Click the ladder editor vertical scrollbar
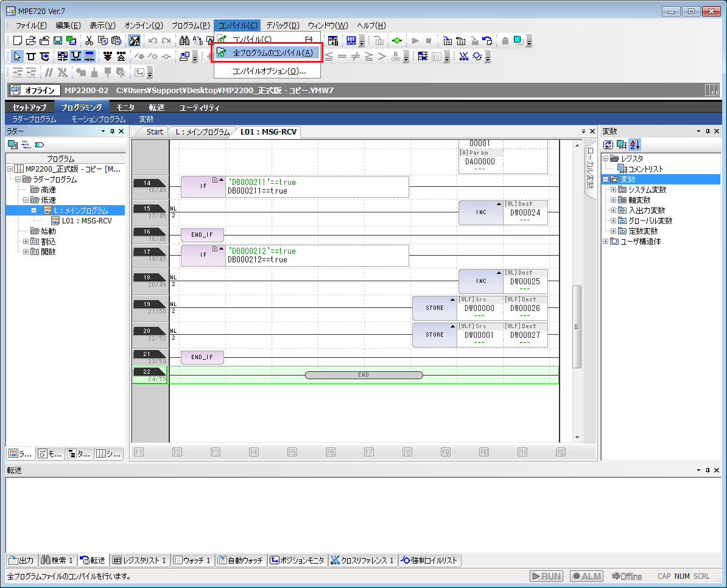 tap(577, 326)
